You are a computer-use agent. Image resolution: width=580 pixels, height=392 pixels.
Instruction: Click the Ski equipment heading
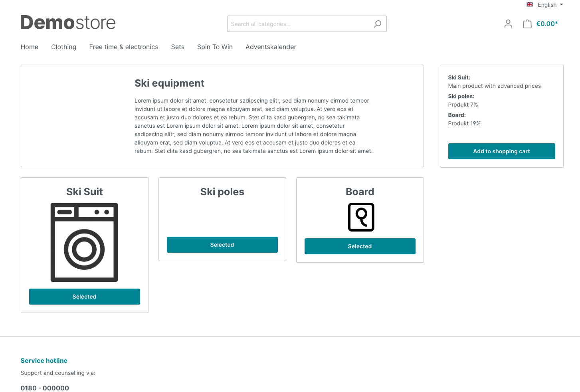[169, 83]
